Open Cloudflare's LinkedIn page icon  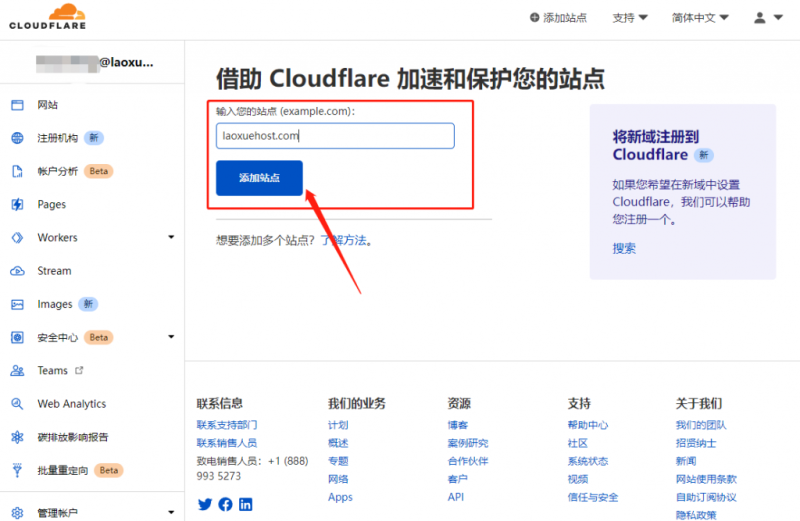245,505
